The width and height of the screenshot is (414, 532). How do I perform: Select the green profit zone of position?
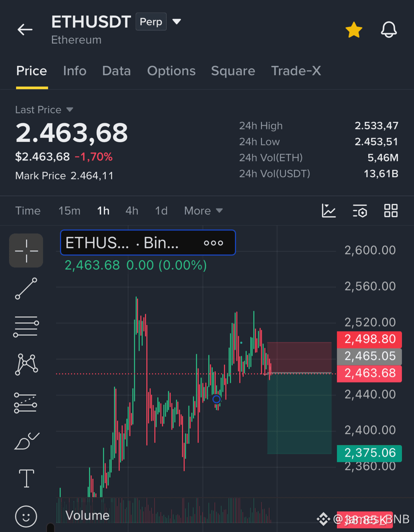click(299, 413)
